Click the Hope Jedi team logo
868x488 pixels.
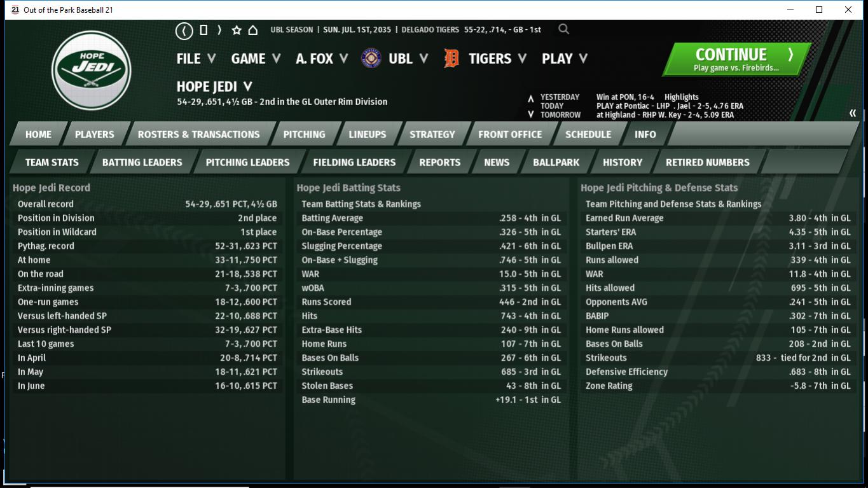point(92,70)
